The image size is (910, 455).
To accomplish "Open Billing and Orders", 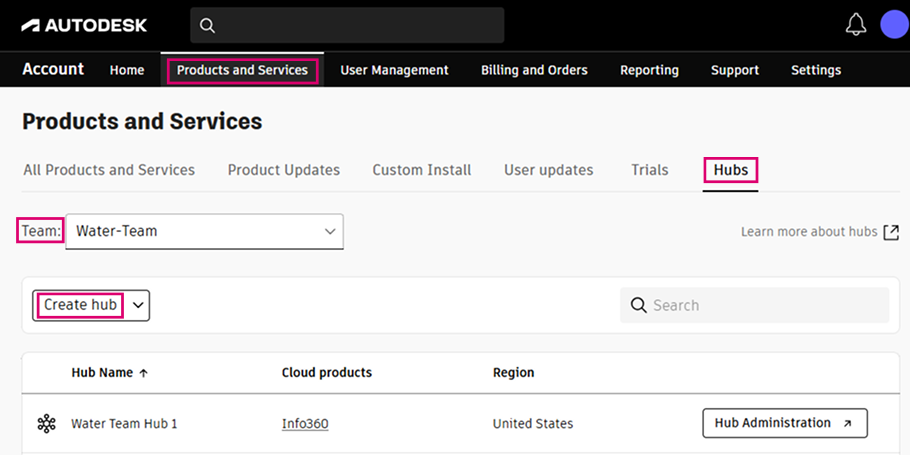I will tap(534, 70).
